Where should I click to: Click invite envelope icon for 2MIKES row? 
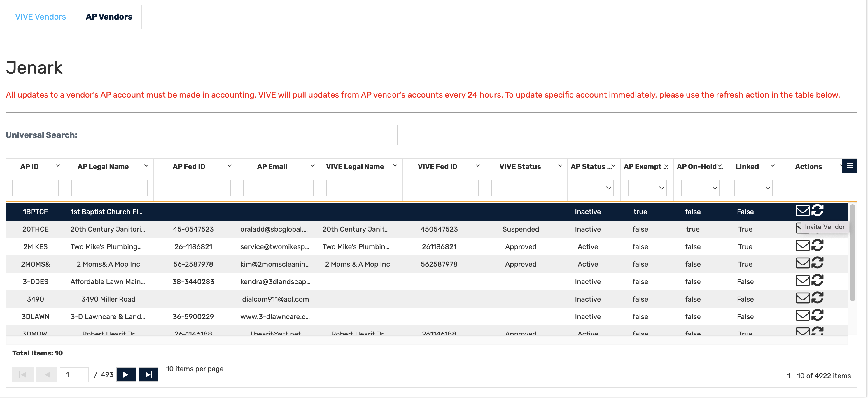pyautogui.click(x=802, y=245)
